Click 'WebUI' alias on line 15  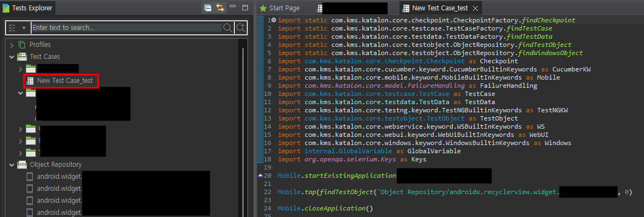point(539,135)
